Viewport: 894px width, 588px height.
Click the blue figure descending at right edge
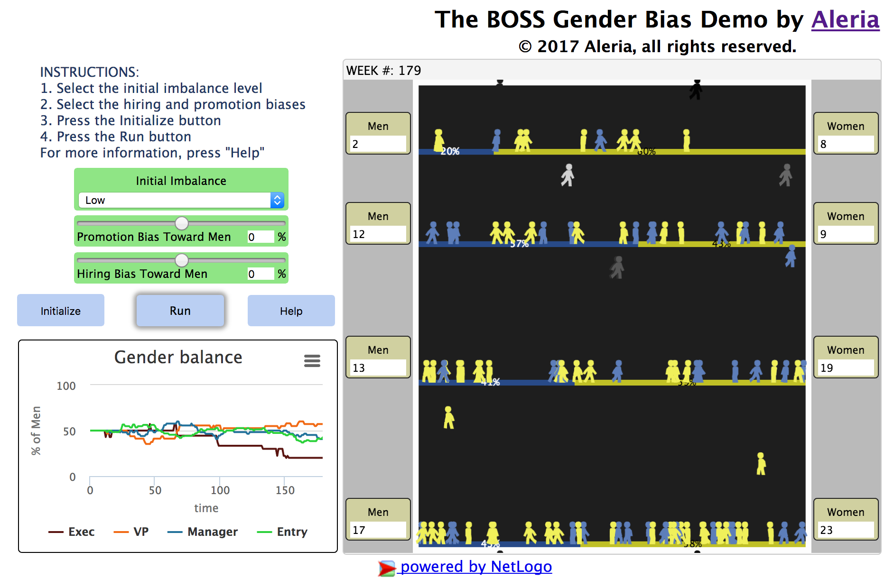pyautogui.click(x=791, y=256)
